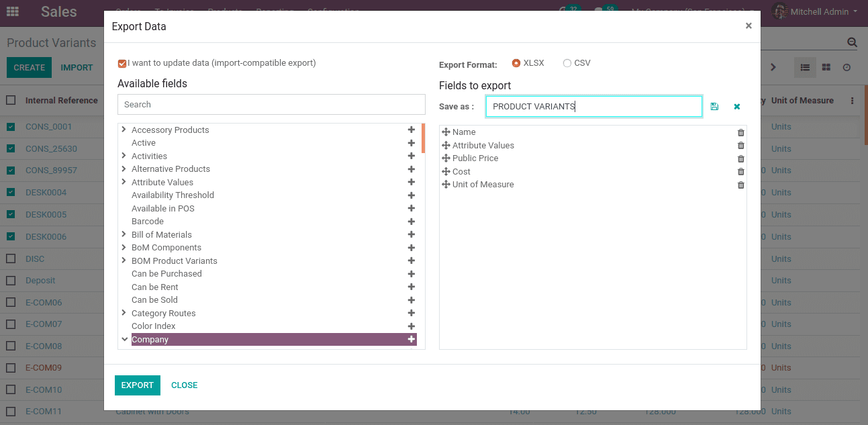Expand Attribute Values tree node
868x425 pixels.
(124, 182)
